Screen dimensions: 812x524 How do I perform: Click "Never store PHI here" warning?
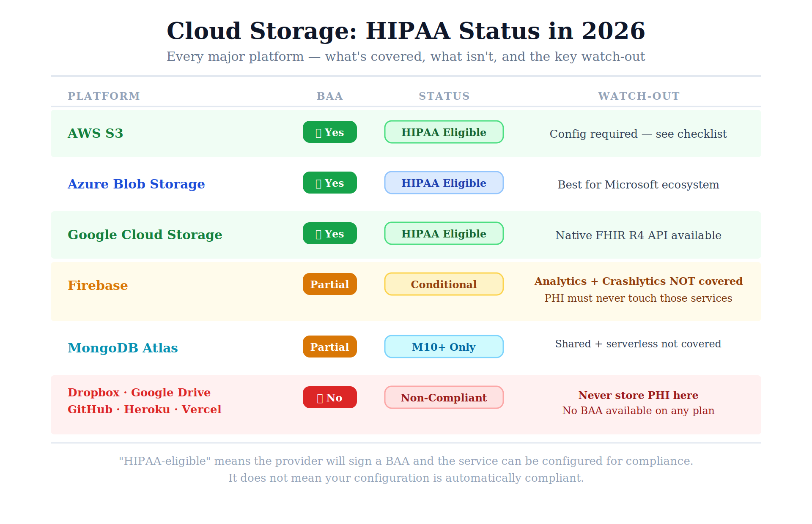[x=638, y=396]
